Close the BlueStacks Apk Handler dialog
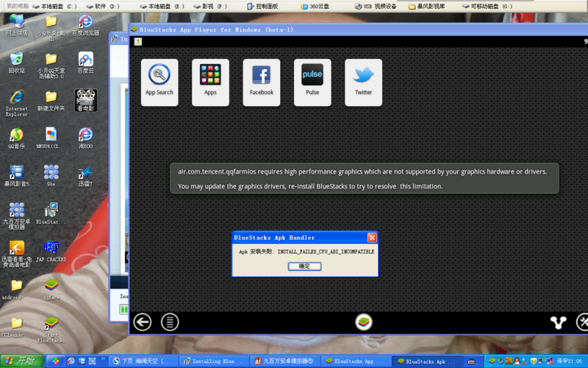The width and height of the screenshot is (588, 368). pyautogui.click(x=372, y=237)
